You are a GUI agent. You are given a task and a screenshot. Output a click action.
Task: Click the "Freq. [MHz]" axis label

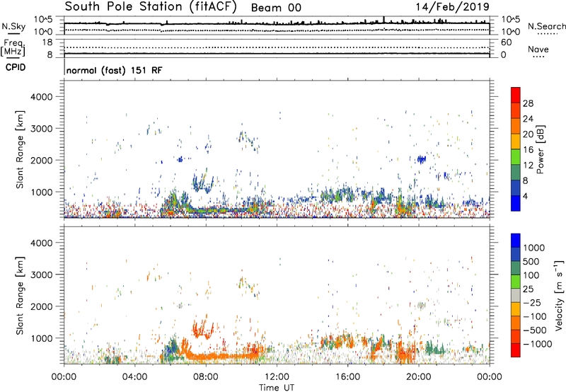(13, 47)
